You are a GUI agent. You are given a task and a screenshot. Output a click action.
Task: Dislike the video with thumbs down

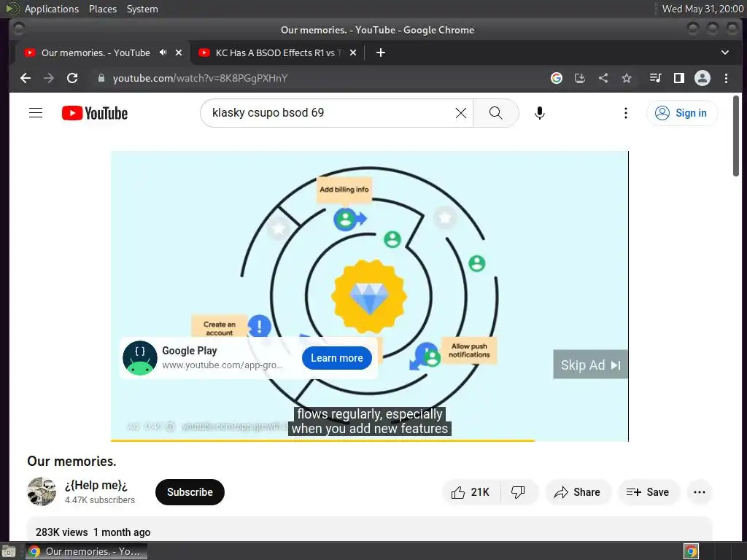[x=519, y=492]
